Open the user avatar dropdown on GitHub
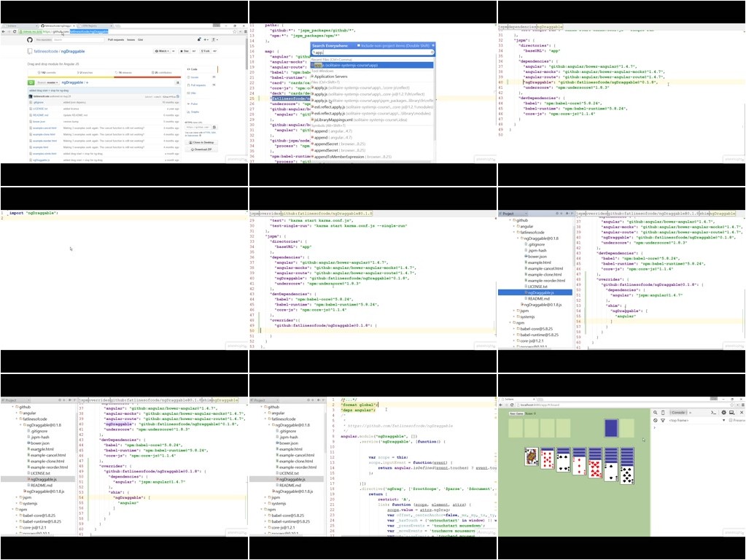Viewport: 746px width, 560px height. click(x=214, y=40)
